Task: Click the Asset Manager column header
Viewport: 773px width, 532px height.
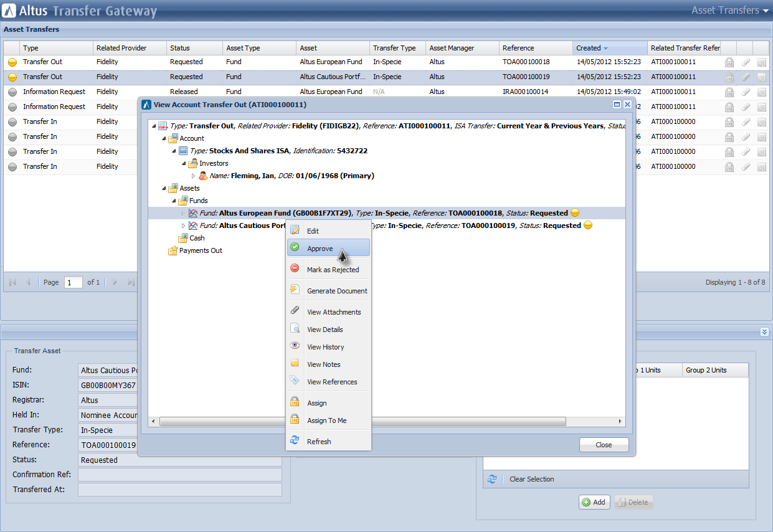Action: pos(463,48)
